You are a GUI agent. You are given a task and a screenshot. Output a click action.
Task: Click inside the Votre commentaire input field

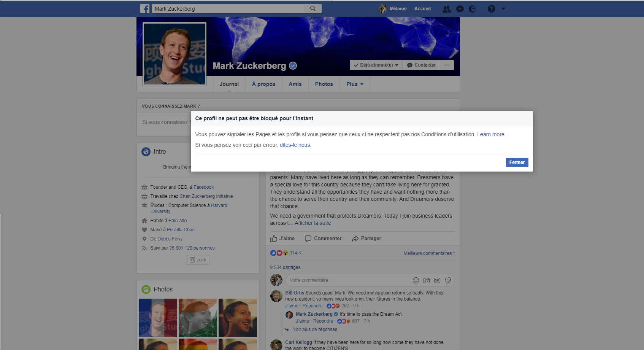point(342,280)
